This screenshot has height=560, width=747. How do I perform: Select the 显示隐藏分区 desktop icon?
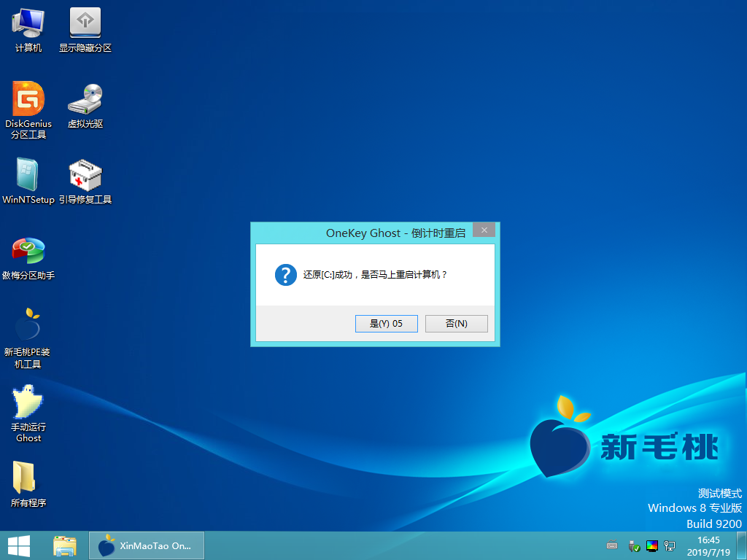click(x=85, y=30)
